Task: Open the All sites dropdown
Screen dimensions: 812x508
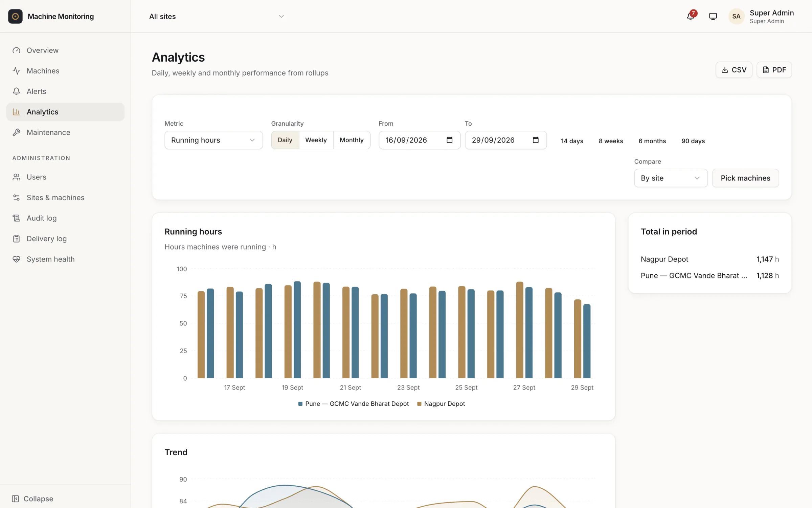Action: coord(217,16)
